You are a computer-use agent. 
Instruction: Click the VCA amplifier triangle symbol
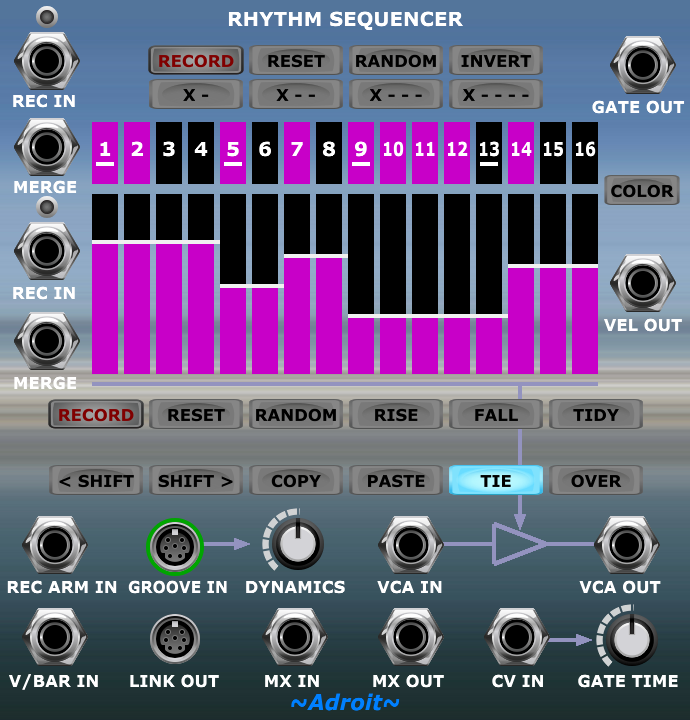pos(519,544)
